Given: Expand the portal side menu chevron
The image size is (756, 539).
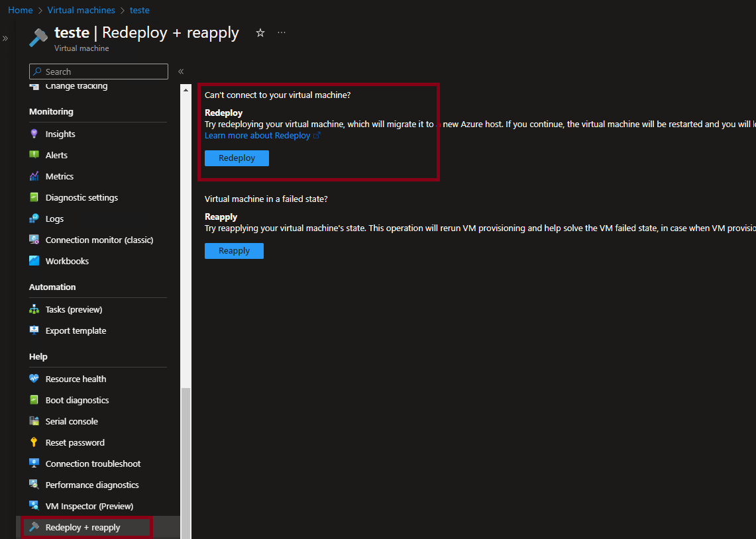Looking at the screenshot, I should 5,38.
